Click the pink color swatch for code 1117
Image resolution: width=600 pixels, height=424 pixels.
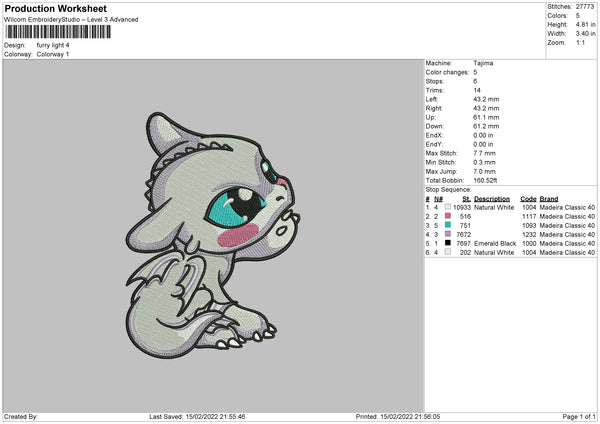tap(448, 216)
